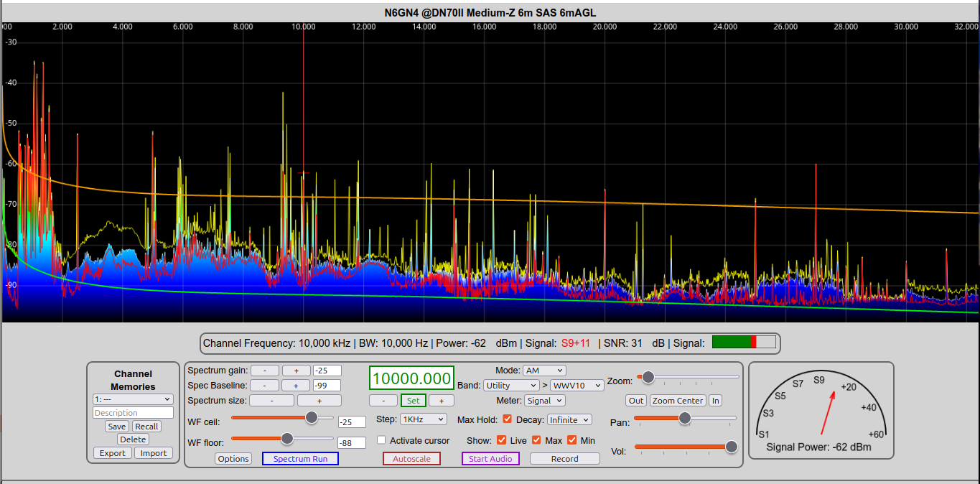Click the Record button
Image resolution: width=980 pixels, height=484 pixels.
click(565, 459)
